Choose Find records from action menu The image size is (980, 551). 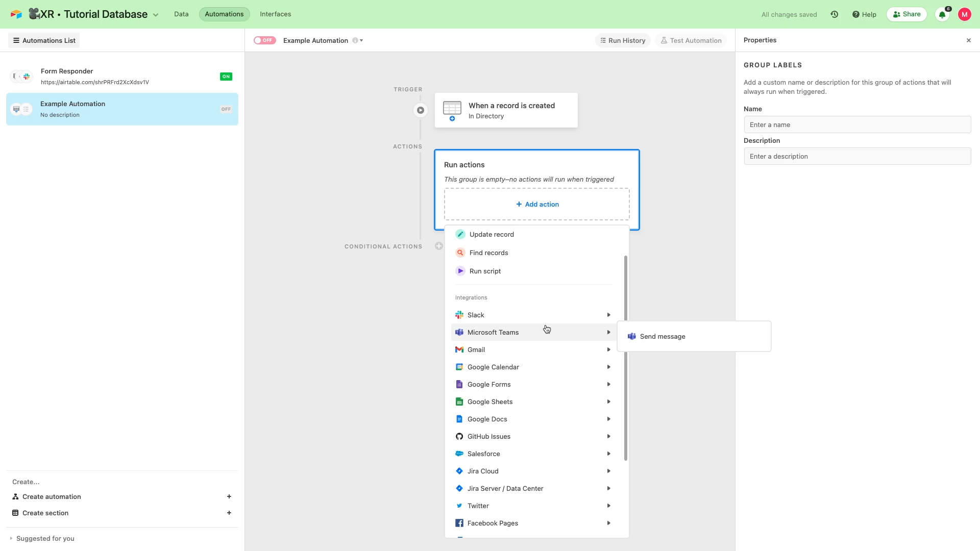click(x=488, y=253)
